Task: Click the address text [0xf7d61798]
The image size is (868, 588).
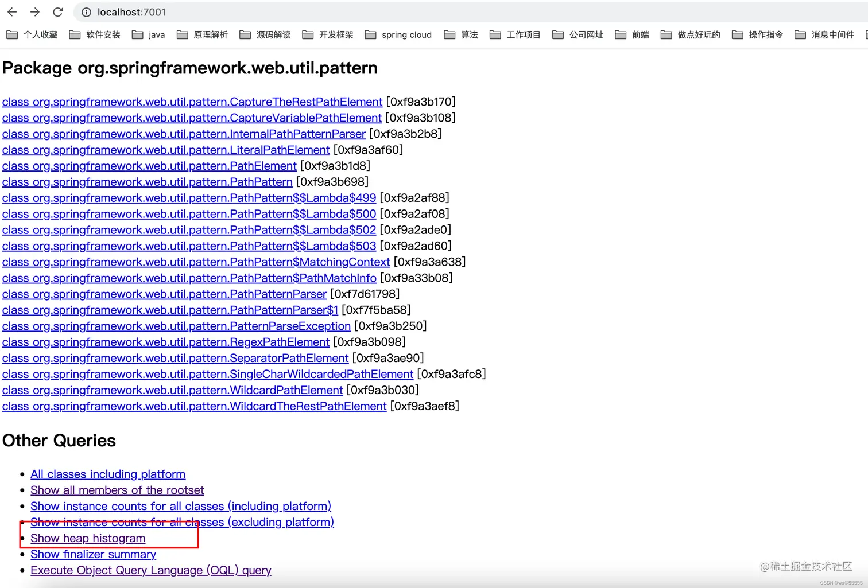Action: click(365, 294)
